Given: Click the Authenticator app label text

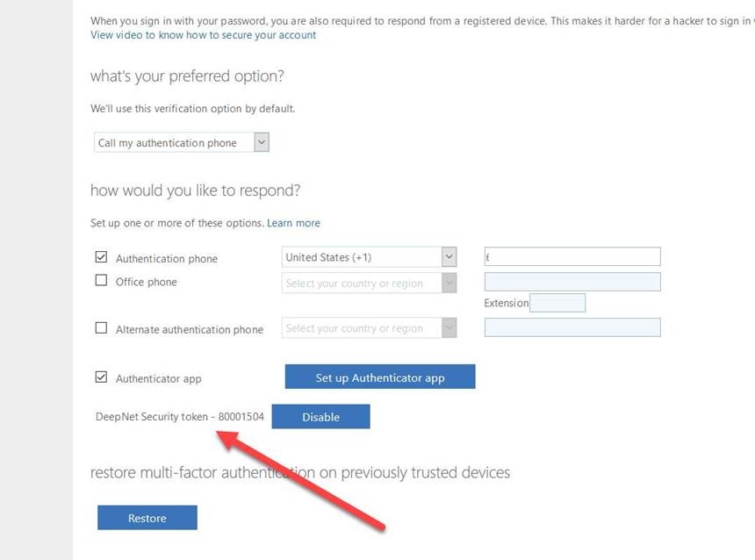Looking at the screenshot, I should 159,379.
